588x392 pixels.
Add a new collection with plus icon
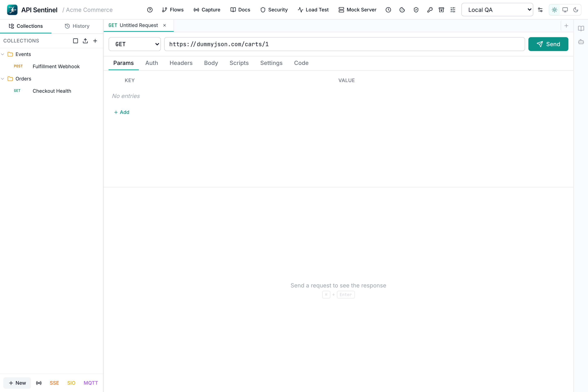pos(95,41)
